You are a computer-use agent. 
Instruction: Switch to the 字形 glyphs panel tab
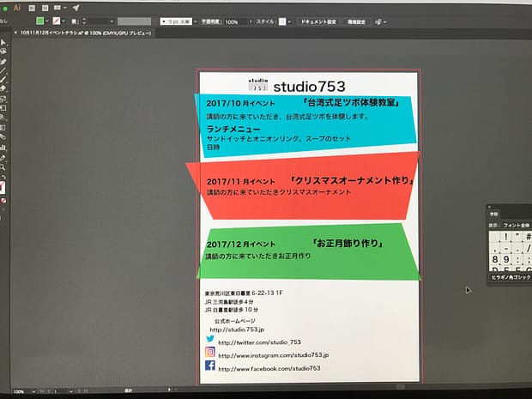click(x=495, y=216)
